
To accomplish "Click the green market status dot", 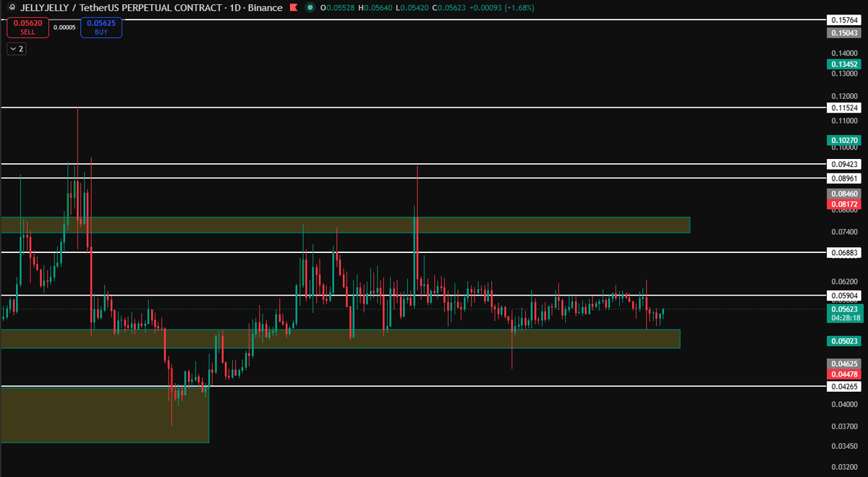I will click(x=310, y=7).
